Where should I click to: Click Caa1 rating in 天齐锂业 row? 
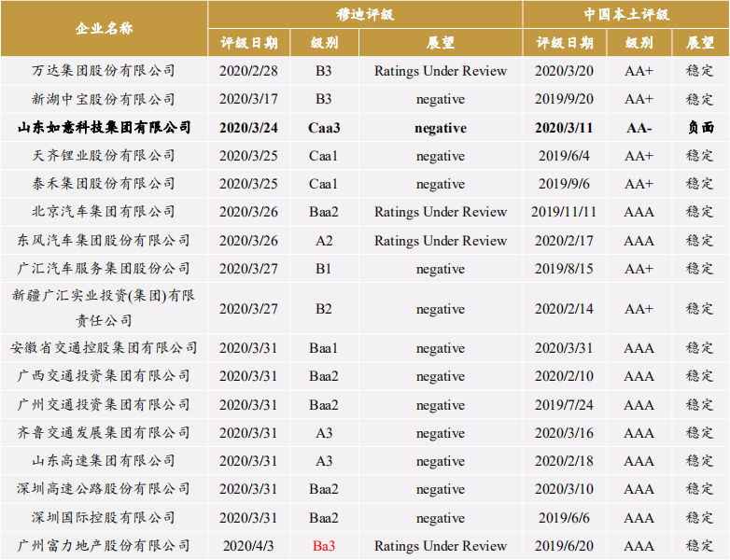pos(324,156)
